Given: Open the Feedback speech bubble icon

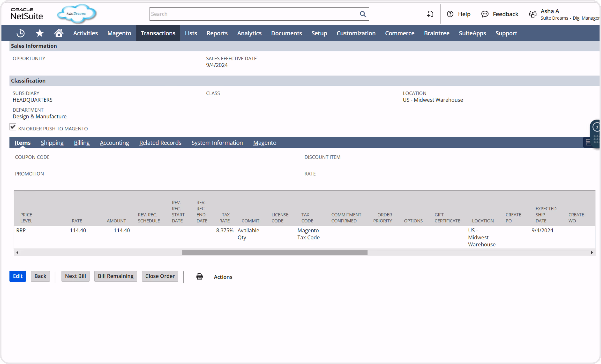Looking at the screenshot, I should tap(485, 14).
